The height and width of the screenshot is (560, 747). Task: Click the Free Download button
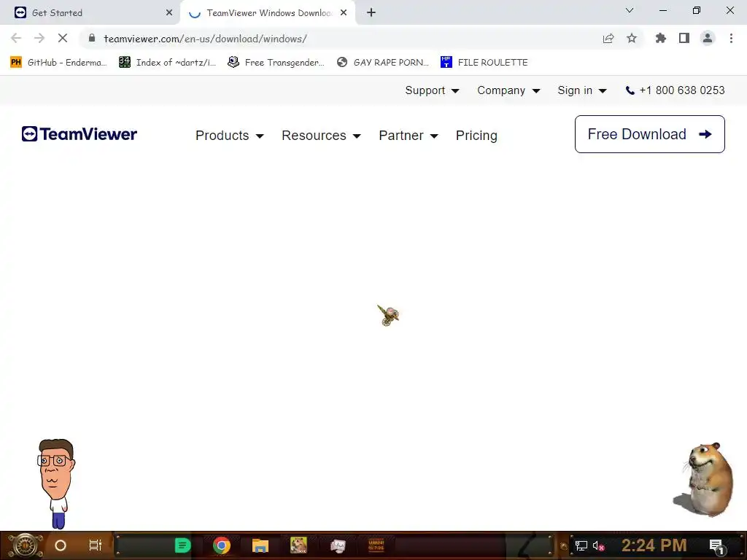(x=650, y=134)
